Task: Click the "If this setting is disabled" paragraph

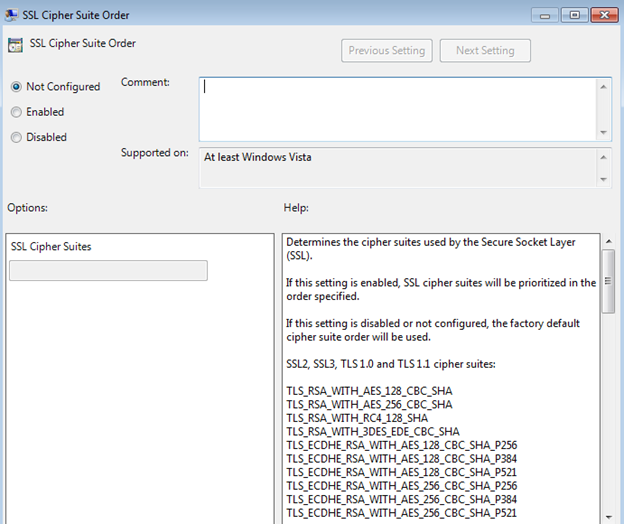Action: (x=433, y=330)
